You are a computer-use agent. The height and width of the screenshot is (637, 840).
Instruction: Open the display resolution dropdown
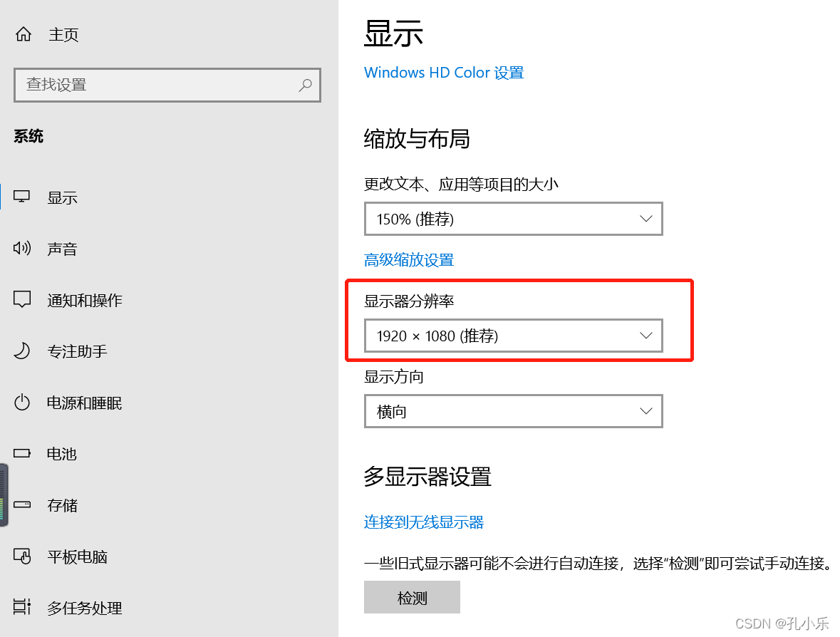click(x=513, y=335)
